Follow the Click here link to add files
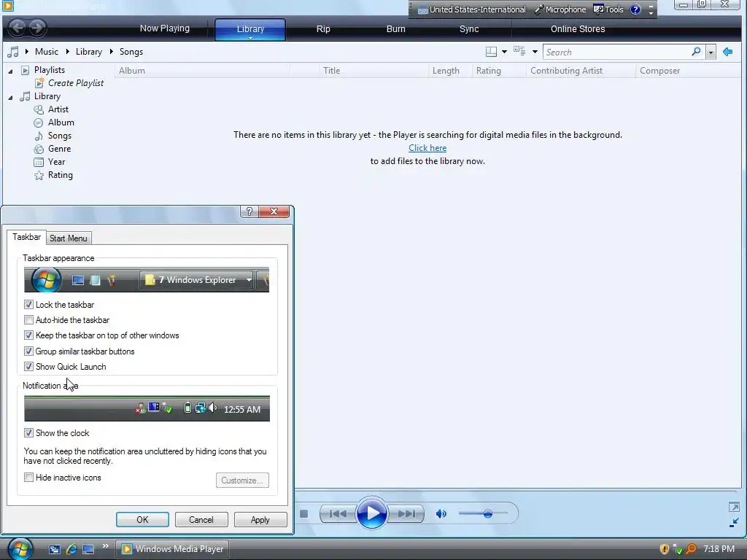Screen dimensions: 747x560 [427, 148]
